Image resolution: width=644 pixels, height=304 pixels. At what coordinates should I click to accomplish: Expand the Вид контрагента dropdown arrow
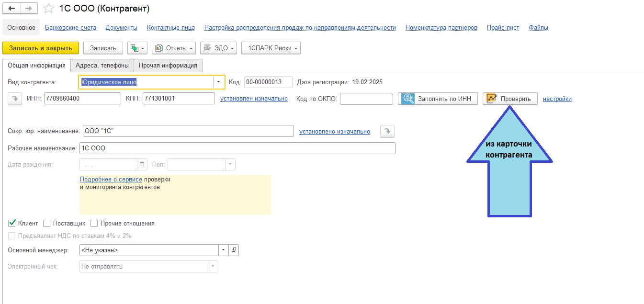pyautogui.click(x=219, y=82)
